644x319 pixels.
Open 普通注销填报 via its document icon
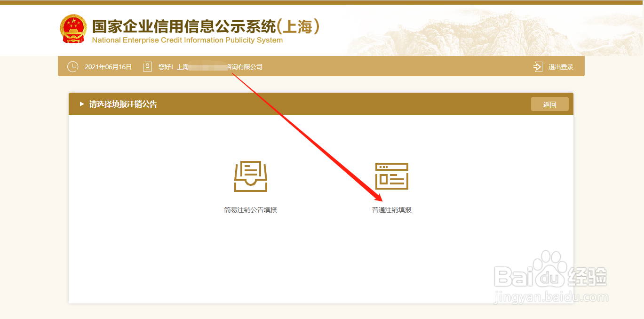coord(391,176)
